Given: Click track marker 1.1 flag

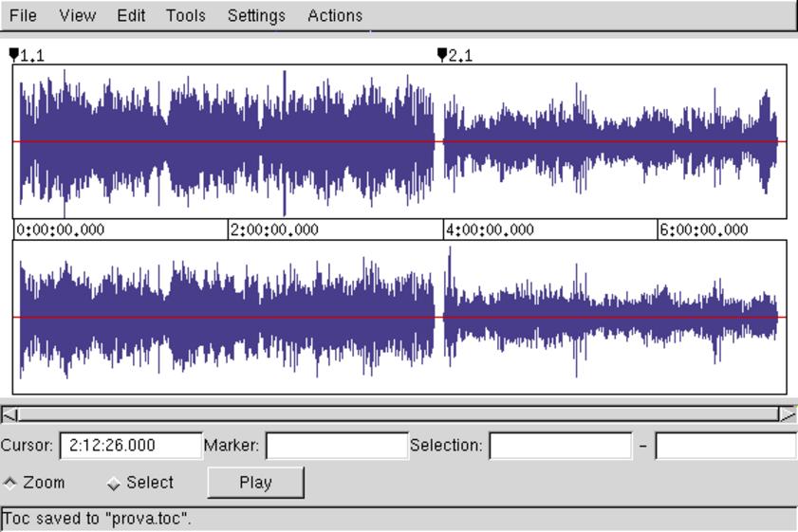Looking at the screenshot, I should [13, 55].
